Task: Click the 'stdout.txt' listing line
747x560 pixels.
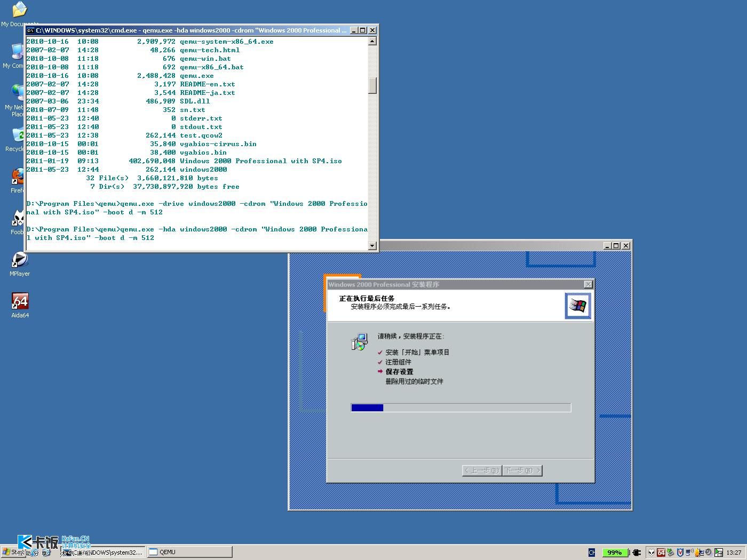Action: click(124, 127)
